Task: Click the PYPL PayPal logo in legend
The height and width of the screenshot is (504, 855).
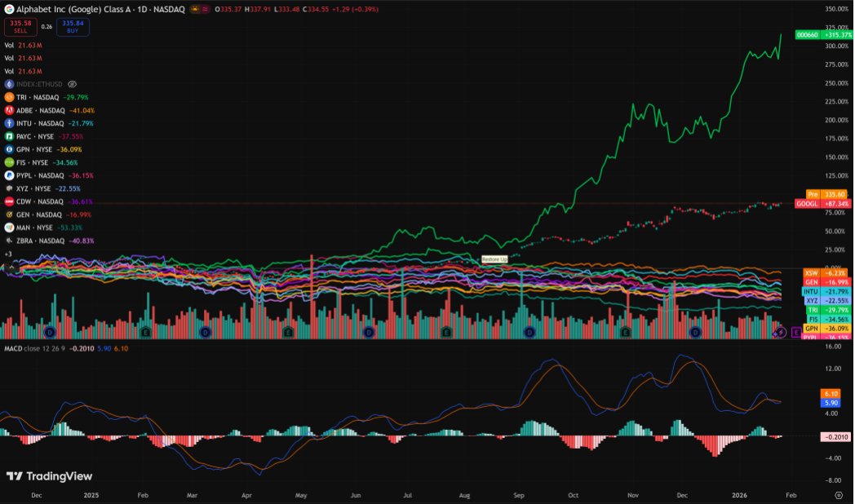Action: coord(9,175)
